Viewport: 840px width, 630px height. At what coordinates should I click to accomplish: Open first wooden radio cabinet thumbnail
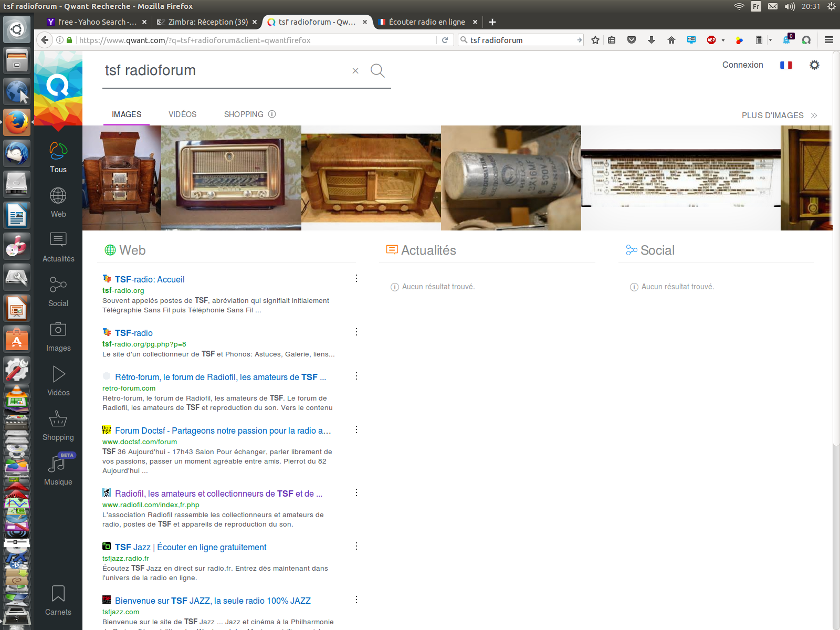(x=122, y=178)
